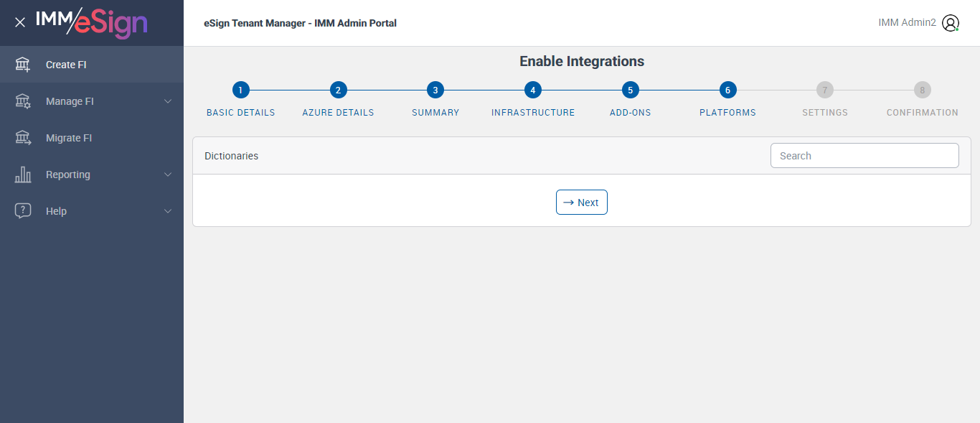The width and height of the screenshot is (980, 423).
Task: Click the IMM eSign logo
Action: click(92, 22)
